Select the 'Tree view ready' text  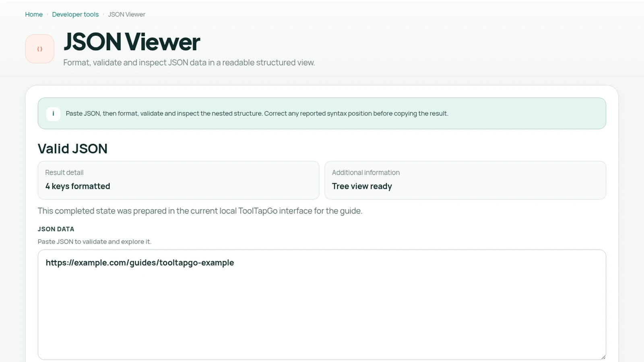tap(362, 186)
